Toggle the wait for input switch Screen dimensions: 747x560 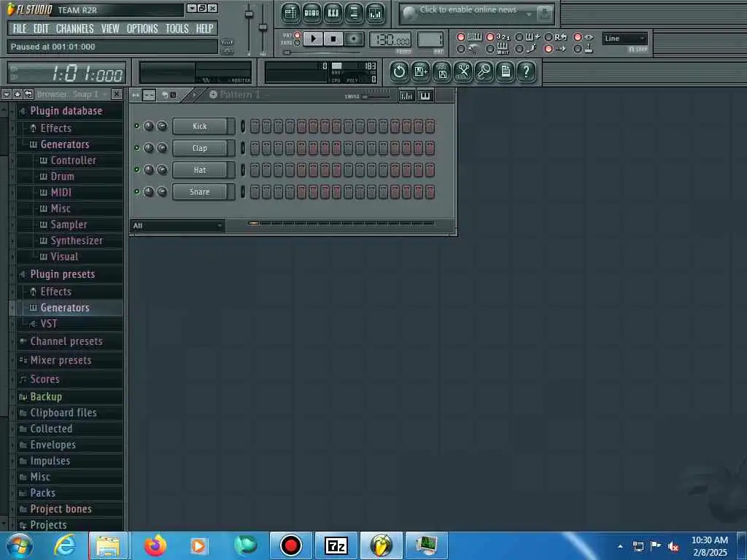coord(489,49)
